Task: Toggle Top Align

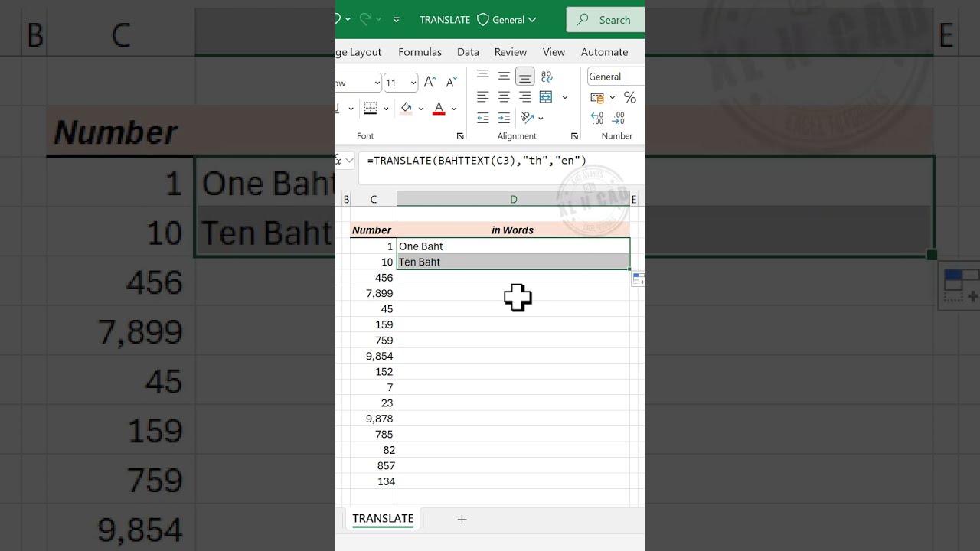Action: pyautogui.click(x=483, y=75)
